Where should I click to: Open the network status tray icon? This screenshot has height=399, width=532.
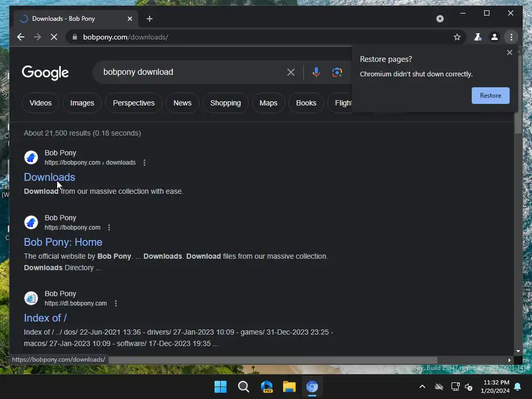tap(455, 387)
